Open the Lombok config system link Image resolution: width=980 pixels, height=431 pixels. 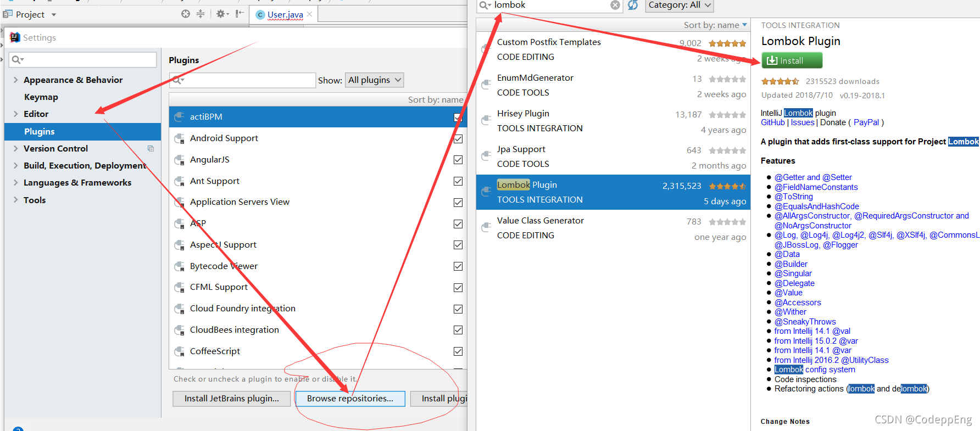(x=815, y=370)
